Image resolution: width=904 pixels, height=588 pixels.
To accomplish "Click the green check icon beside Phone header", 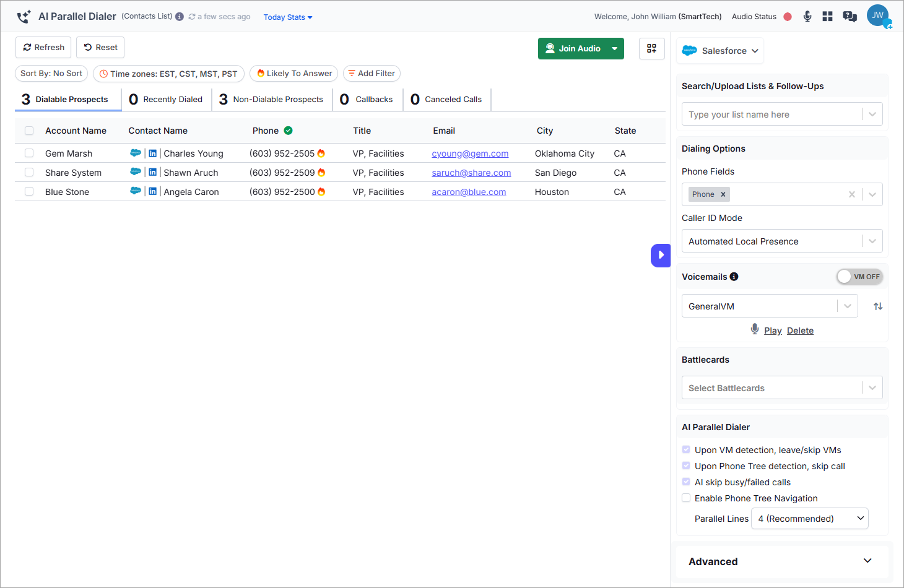I will coord(288,131).
